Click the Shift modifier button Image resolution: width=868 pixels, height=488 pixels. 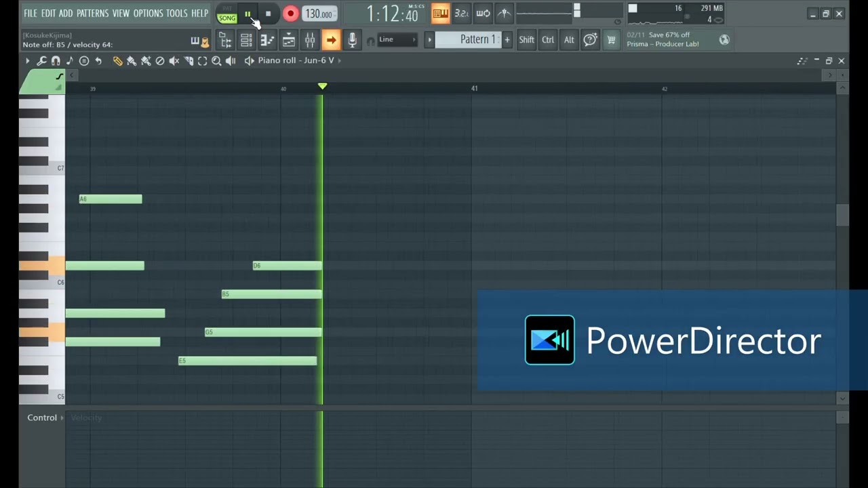coord(526,40)
